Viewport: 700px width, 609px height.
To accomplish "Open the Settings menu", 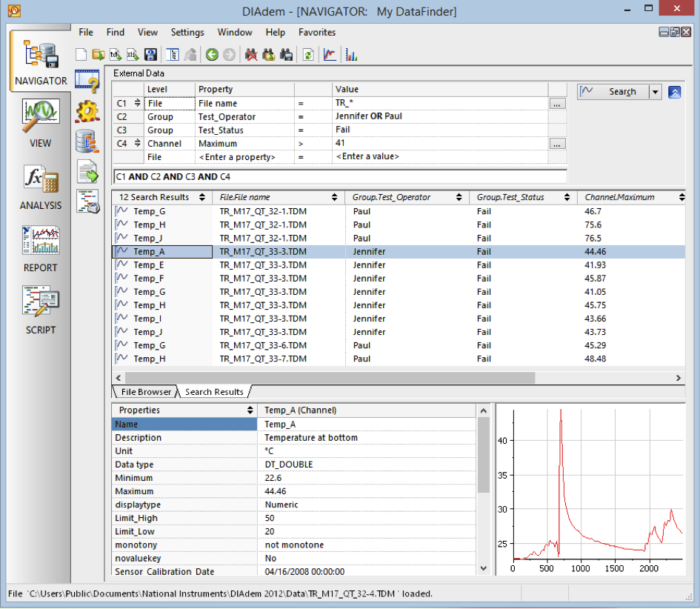I will [187, 33].
